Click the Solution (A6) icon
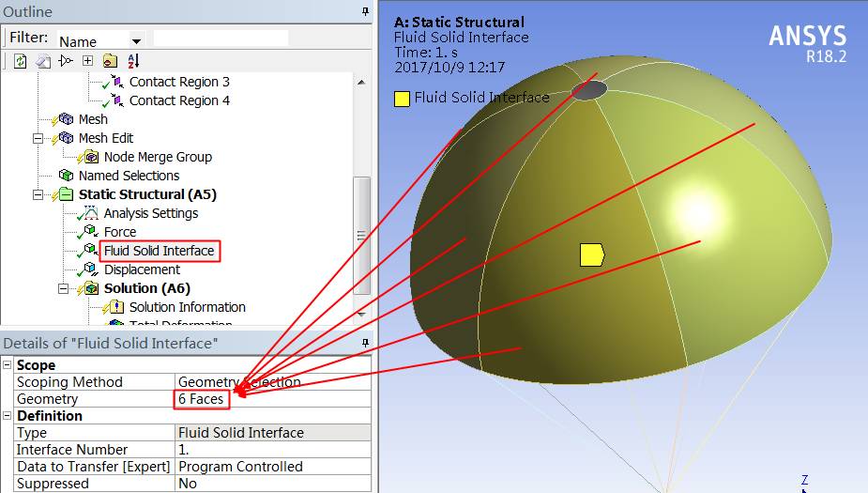The image size is (868, 493). (91, 288)
